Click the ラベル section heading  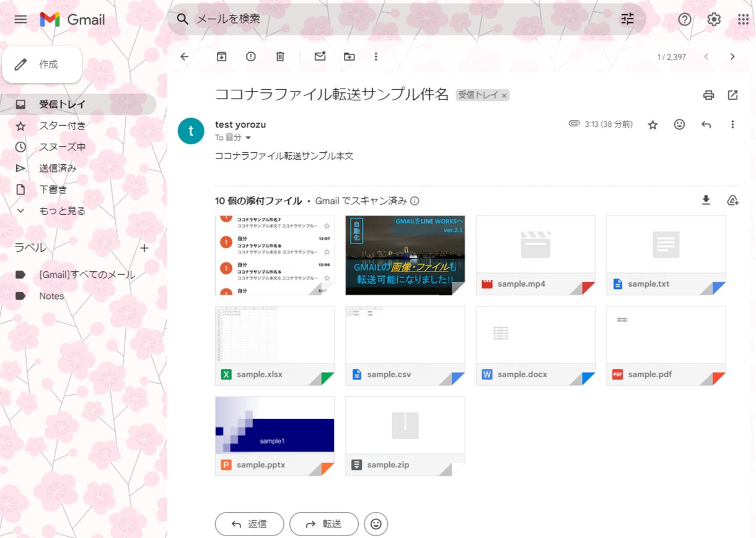tap(30, 248)
